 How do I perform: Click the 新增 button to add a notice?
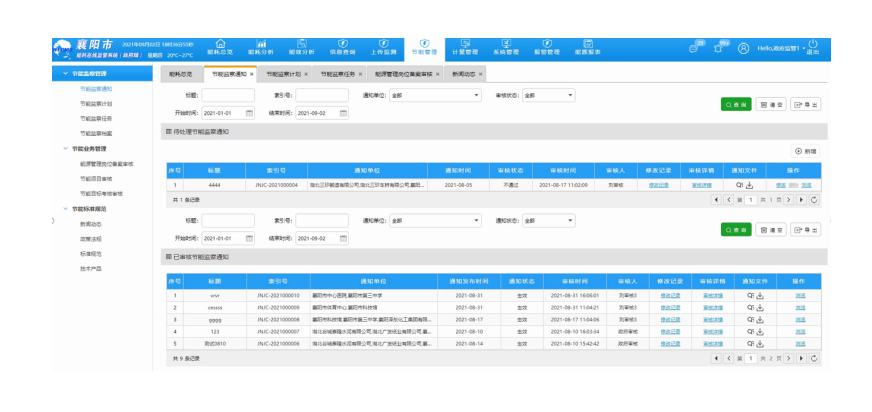click(806, 151)
